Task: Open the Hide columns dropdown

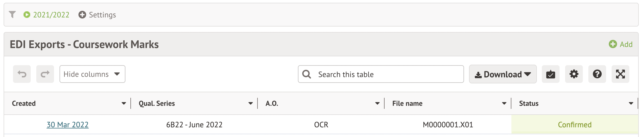Action: [92, 74]
